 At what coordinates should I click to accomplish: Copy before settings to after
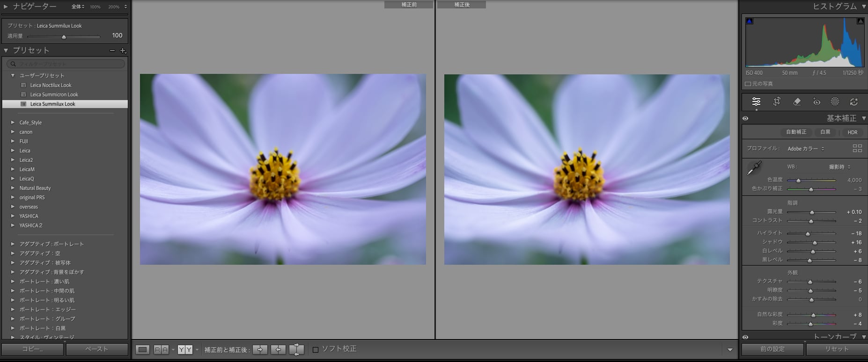click(260, 349)
